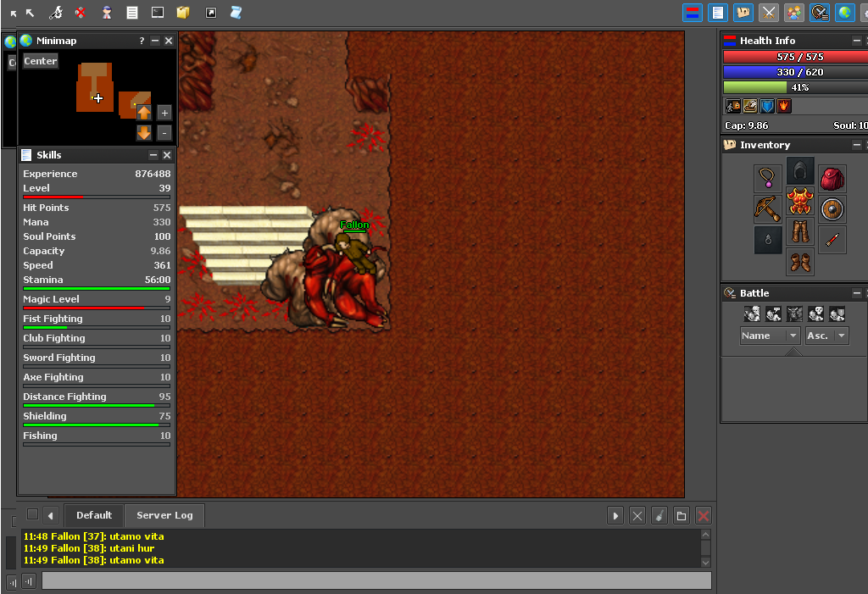Viewport: 868px width, 594px height.
Task: Toggle crossed swords combat controls button
Action: click(768, 13)
